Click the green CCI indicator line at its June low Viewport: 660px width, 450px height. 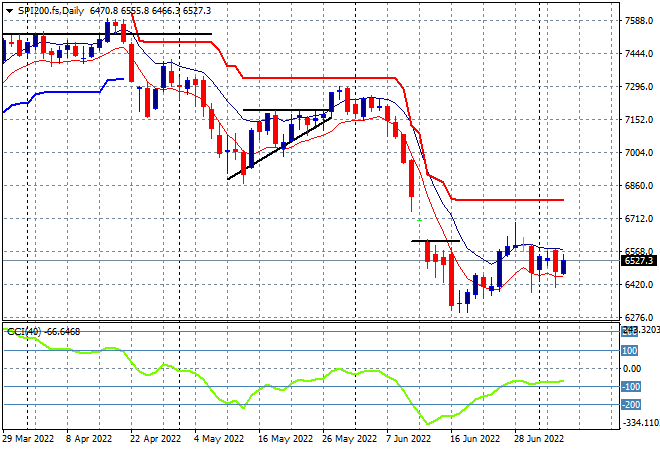coord(428,423)
